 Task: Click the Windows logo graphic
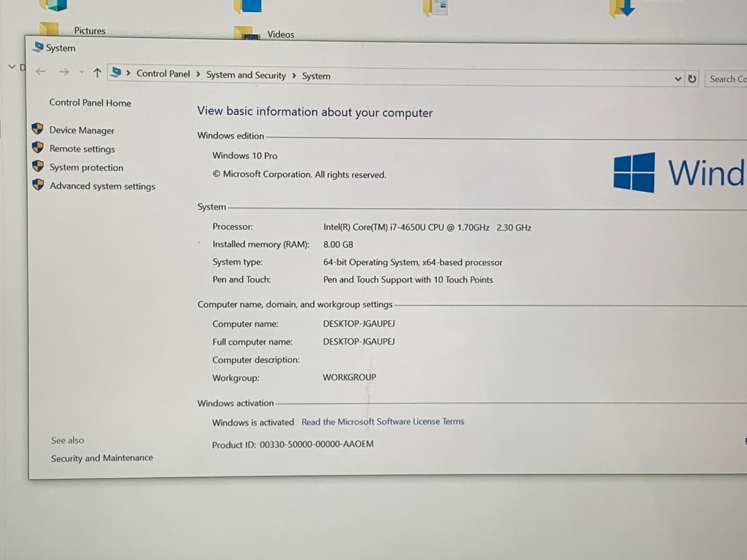634,172
